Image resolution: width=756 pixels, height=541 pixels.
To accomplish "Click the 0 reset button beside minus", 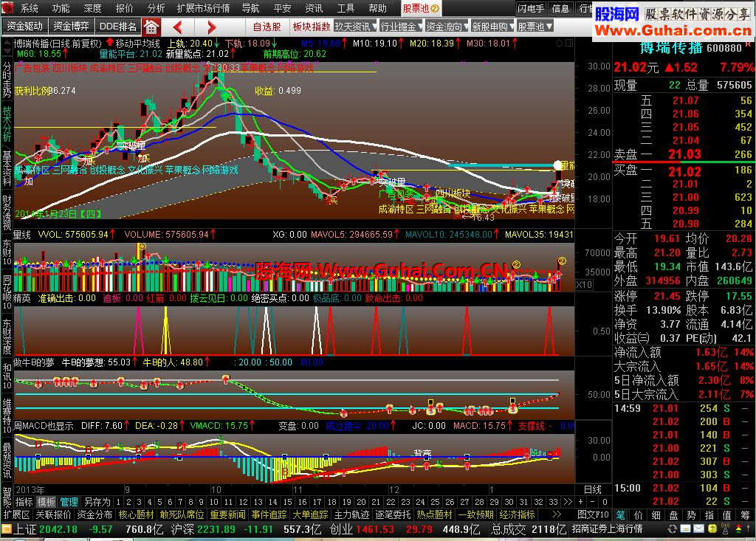I will [605, 502].
